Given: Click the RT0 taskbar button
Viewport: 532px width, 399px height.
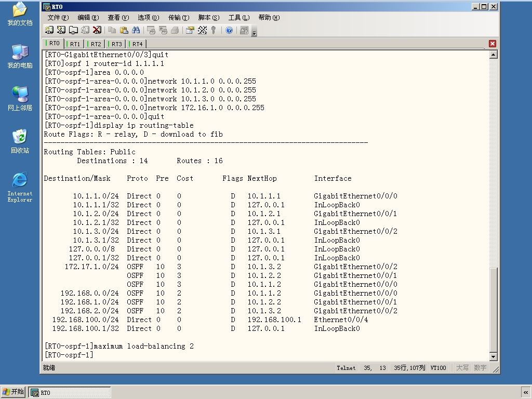Looking at the screenshot, I should tap(70, 393).
